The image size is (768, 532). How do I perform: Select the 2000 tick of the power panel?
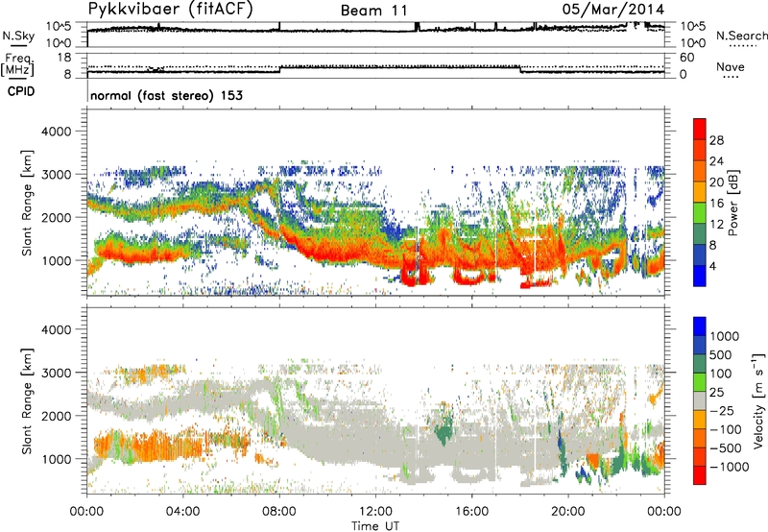pyautogui.click(x=57, y=217)
